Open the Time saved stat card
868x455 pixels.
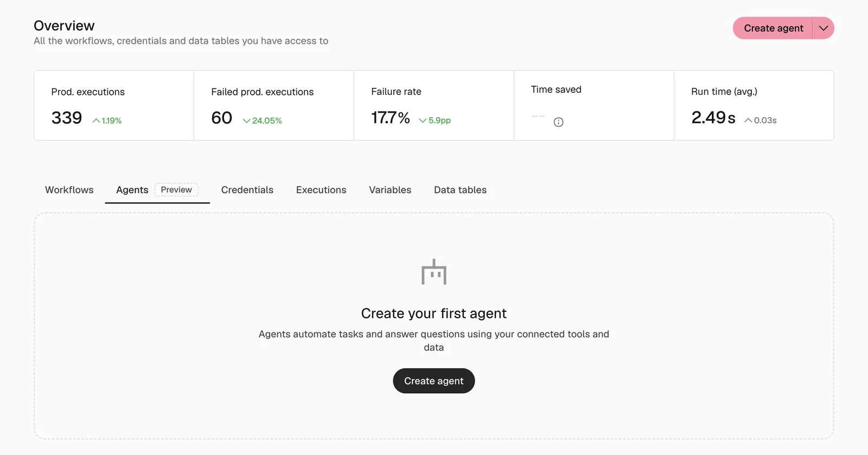pos(594,105)
